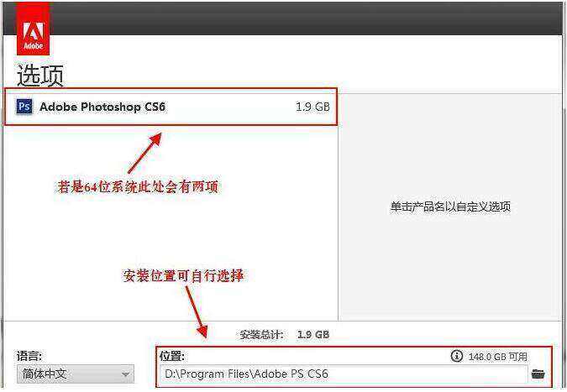Click the 1.9 GB size in product row
567x392 pixels.
click(312, 107)
